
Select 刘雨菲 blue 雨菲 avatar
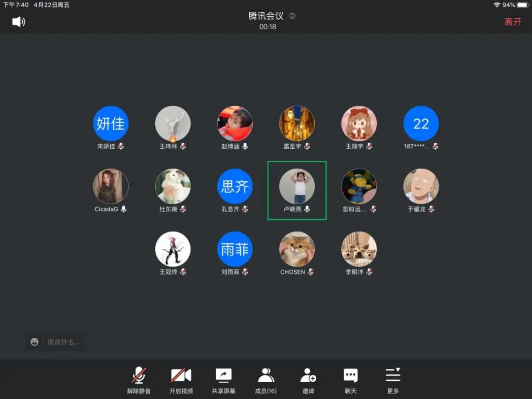(x=235, y=249)
